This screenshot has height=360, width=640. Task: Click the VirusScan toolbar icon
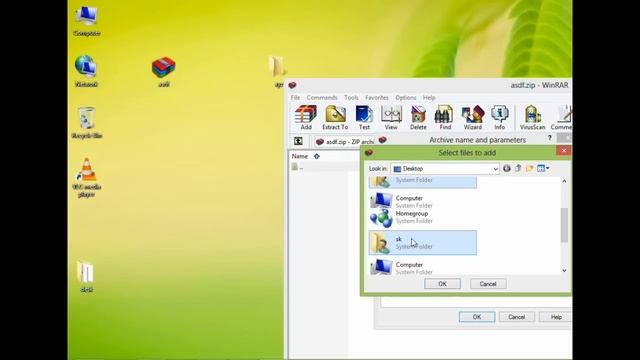(x=532, y=118)
